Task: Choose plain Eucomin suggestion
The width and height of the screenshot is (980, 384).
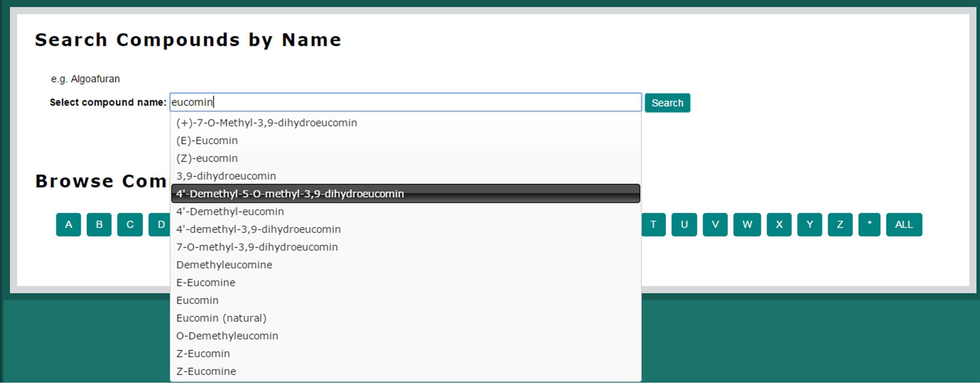Action: point(405,300)
